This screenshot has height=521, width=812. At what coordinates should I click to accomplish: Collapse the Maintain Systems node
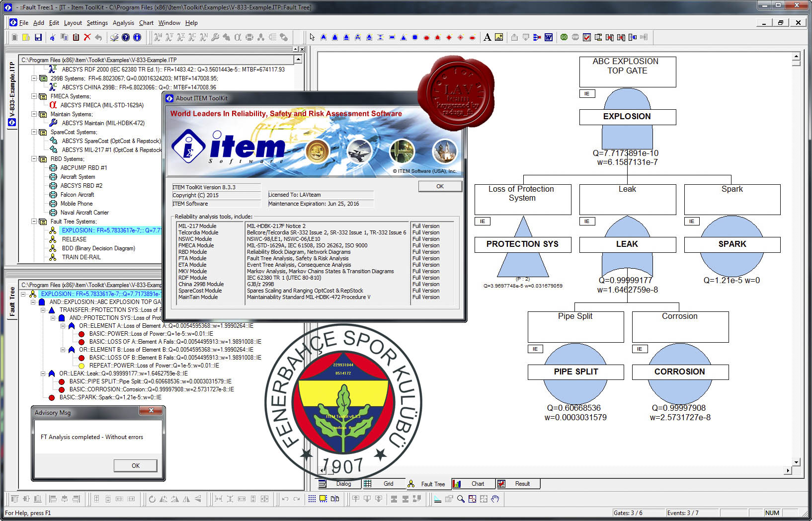click(x=34, y=114)
